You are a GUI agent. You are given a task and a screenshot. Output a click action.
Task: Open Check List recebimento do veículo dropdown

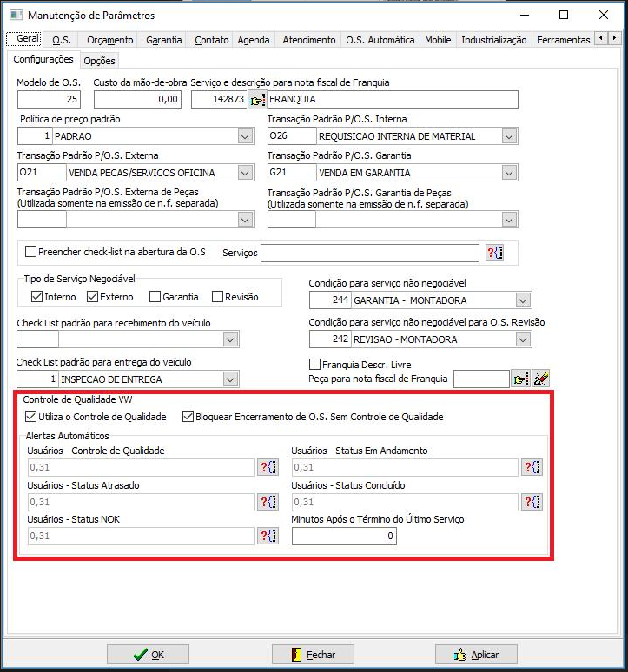230,339
